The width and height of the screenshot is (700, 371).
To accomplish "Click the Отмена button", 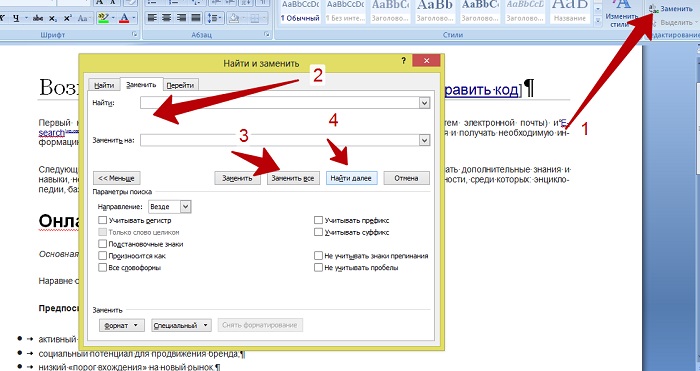I will pos(406,178).
